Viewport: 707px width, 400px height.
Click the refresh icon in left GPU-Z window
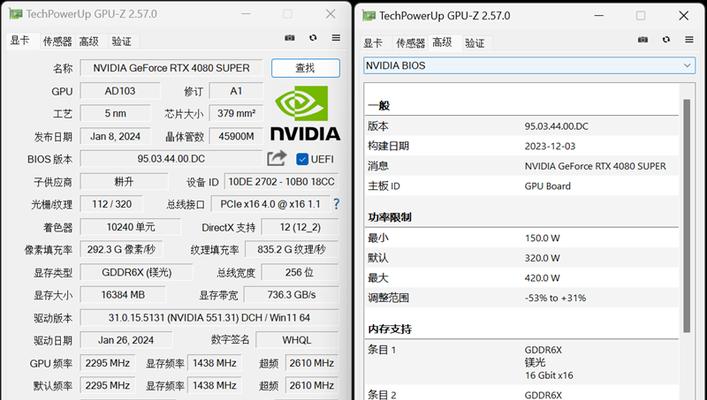point(313,38)
